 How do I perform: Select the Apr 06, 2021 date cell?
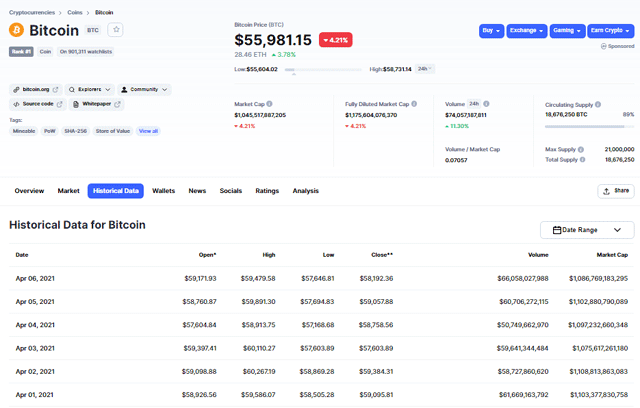[35, 279]
